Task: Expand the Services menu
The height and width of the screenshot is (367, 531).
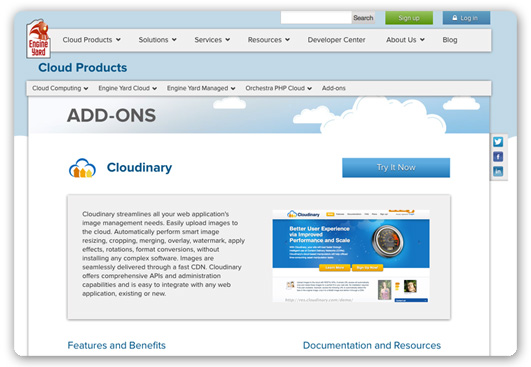Action: (x=212, y=40)
